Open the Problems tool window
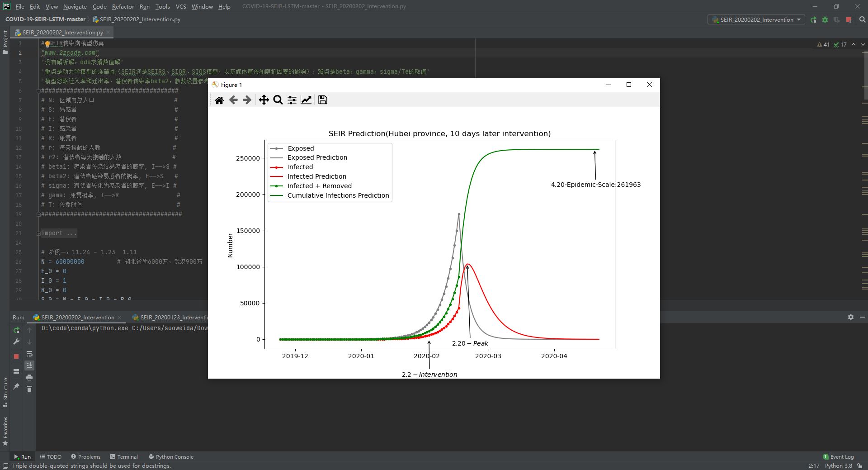Screen dimensions: 868x470 pyautogui.click(x=85, y=457)
